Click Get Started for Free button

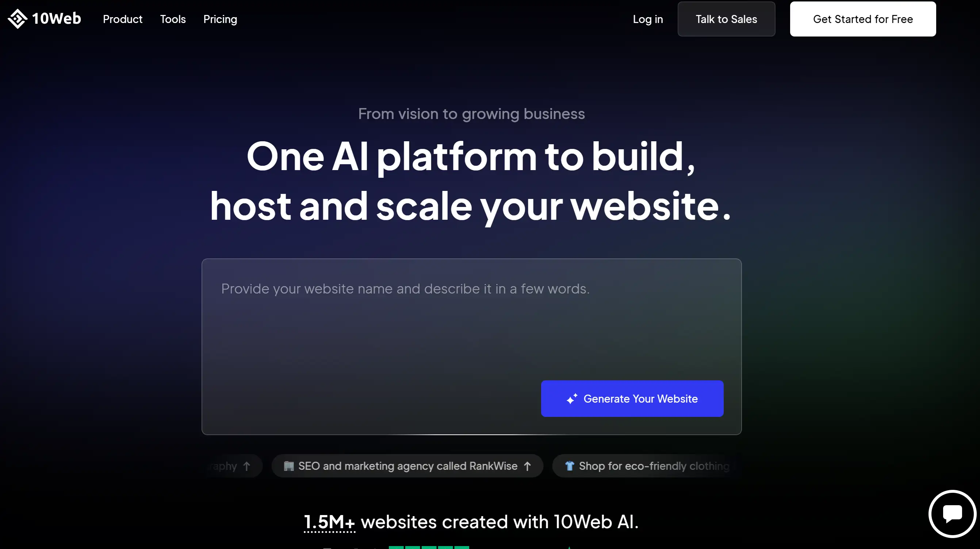(x=863, y=19)
